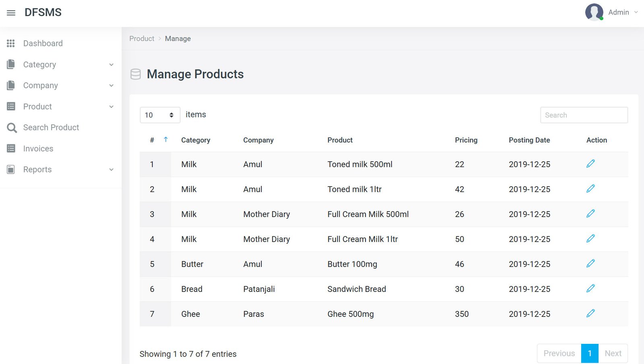Sort table by Product column

[340, 140]
